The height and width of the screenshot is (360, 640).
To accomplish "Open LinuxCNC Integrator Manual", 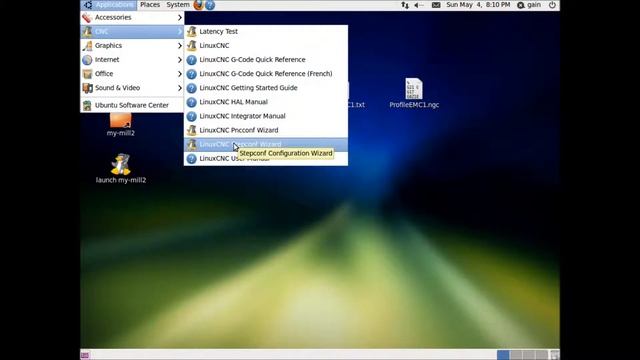I will [x=266, y=116].
